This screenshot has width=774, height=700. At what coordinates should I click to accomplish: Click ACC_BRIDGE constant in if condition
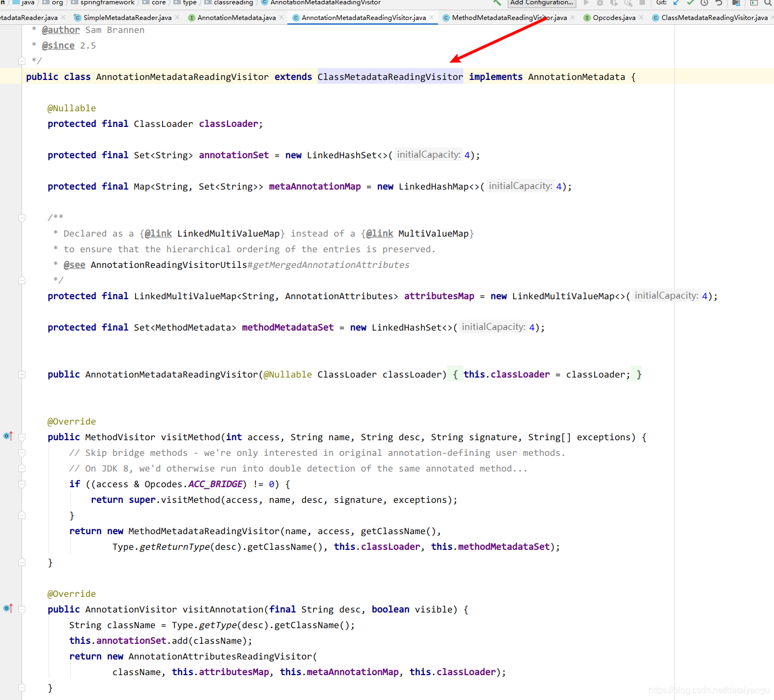click(x=215, y=484)
